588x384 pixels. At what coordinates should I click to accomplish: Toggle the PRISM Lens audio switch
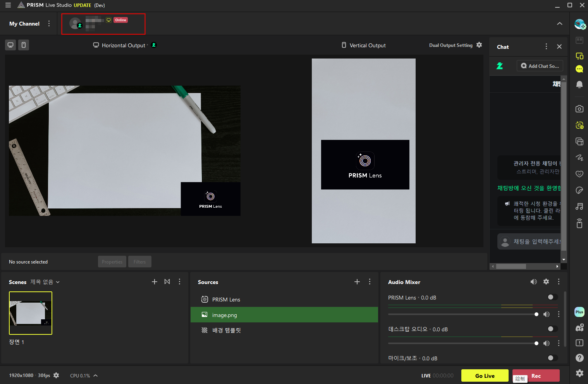tap(552, 297)
